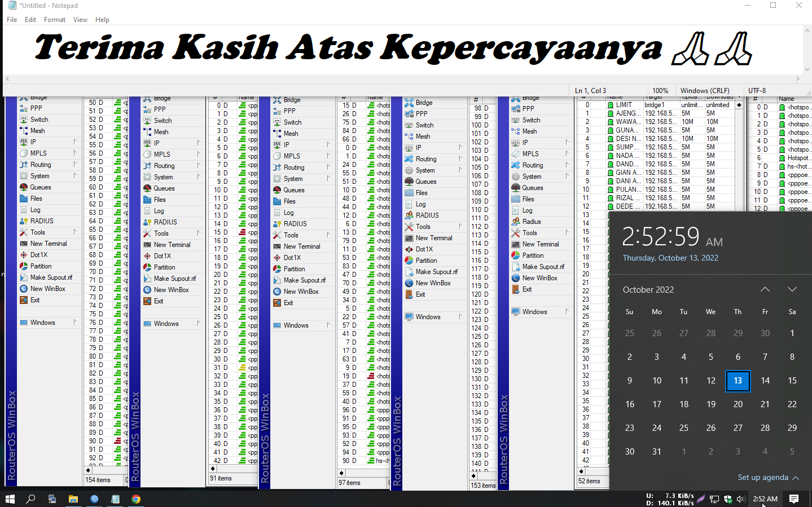Open Windows Start menu
812x507 pixels.
(x=10, y=499)
